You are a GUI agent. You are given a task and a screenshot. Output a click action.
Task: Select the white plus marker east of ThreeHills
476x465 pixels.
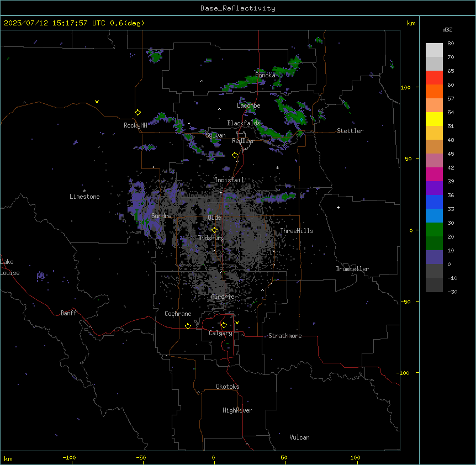click(x=338, y=207)
